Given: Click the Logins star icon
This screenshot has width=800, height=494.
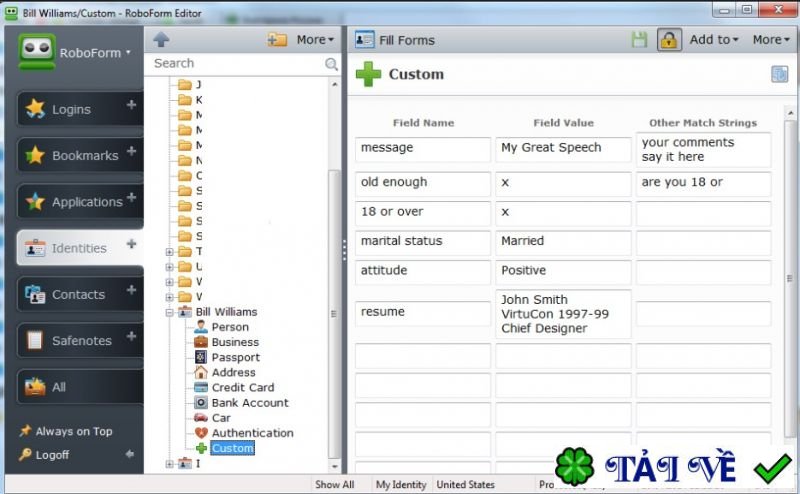Looking at the screenshot, I should click(x=35, y=109).
